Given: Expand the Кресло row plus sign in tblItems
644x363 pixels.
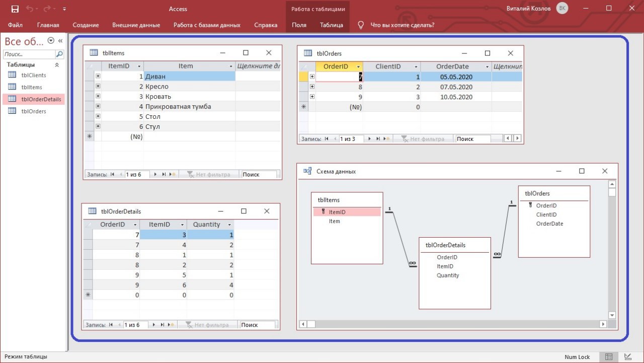Looking at the screenshot, I should click(x=98, y=86).
